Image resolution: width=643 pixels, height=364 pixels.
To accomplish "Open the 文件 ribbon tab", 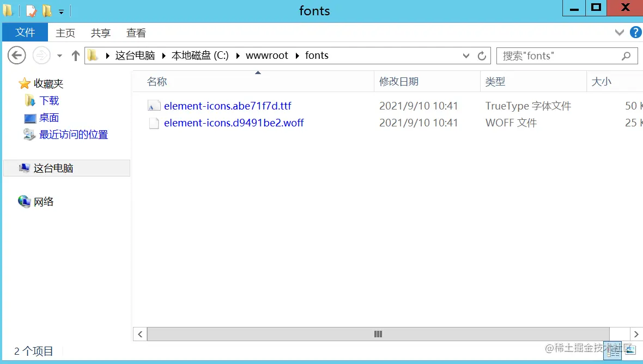I will point(25,32).
